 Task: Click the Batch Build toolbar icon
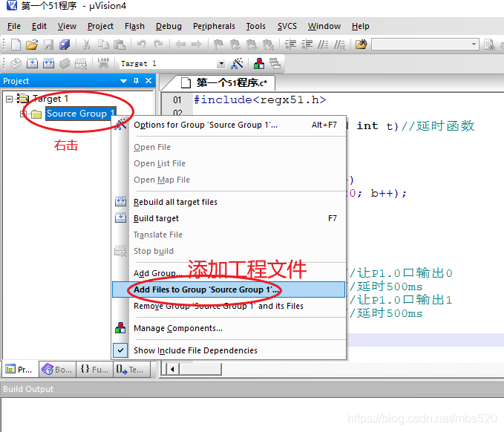65,63
